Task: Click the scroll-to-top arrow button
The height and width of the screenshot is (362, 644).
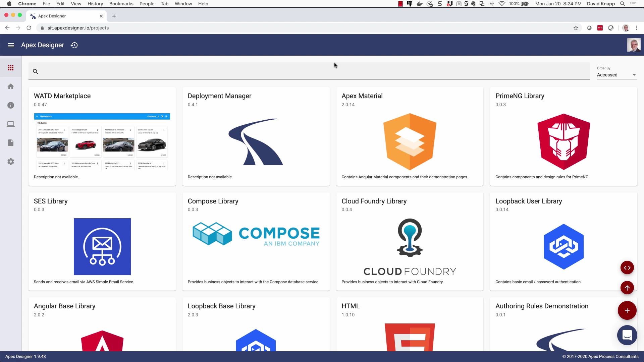Action: click(x=627, y=288)
